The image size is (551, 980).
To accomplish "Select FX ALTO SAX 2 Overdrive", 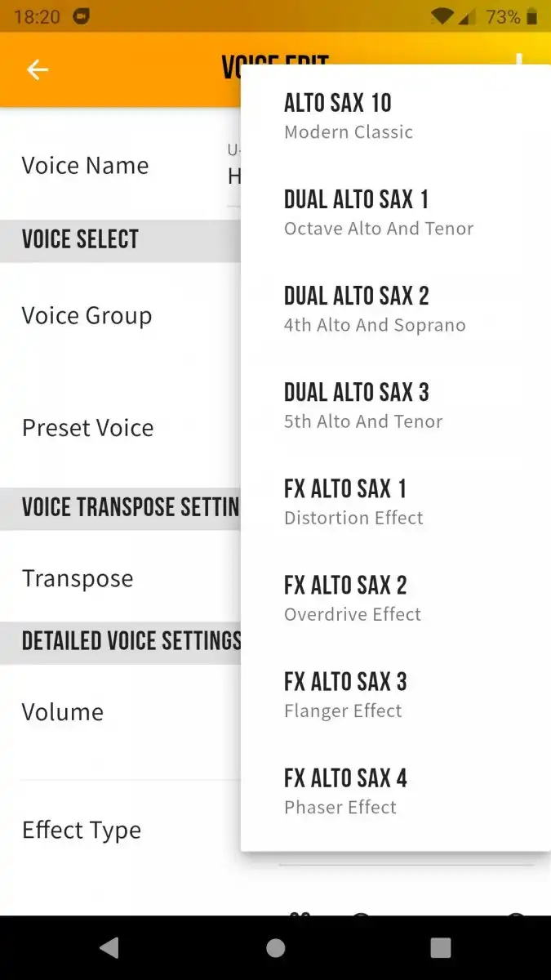I will (395, 597).
